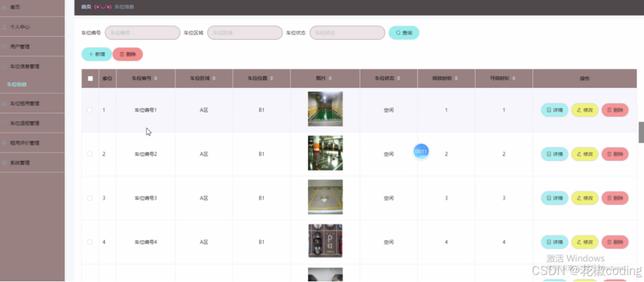Click 详情 for row 车位编号4
644x282 pixels.
(x=554, y=242)
